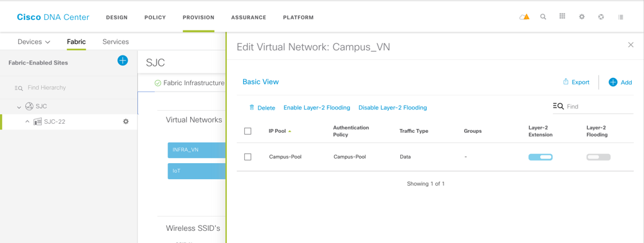Click the Add text link
This screenshot has height=243, width=644.
coord(627,83)
